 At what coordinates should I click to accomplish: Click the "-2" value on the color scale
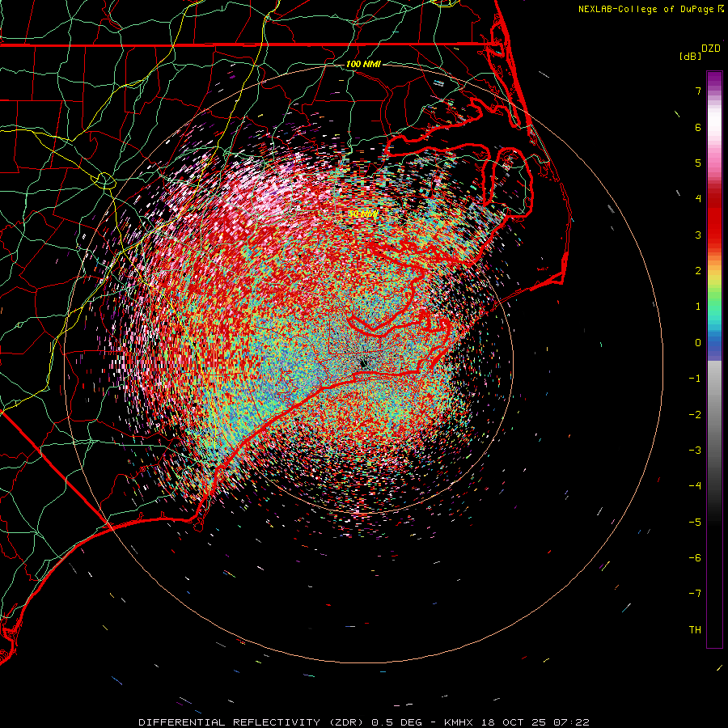click(695, 415)
